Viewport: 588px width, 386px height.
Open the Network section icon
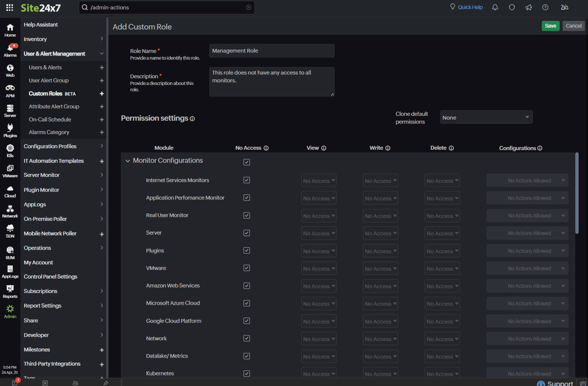[10, 211]
